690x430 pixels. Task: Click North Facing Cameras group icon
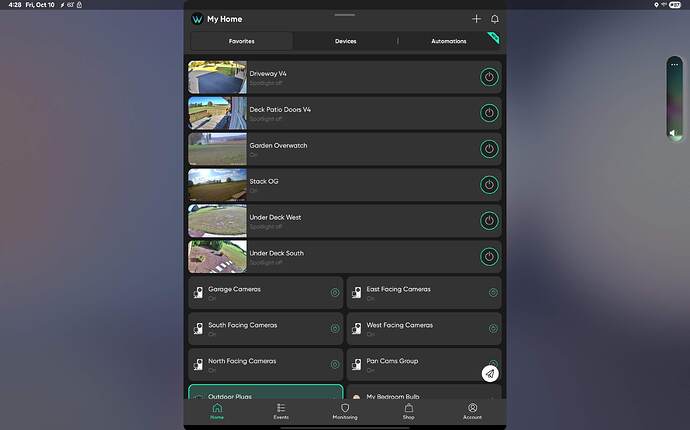(x=198, y=364)
